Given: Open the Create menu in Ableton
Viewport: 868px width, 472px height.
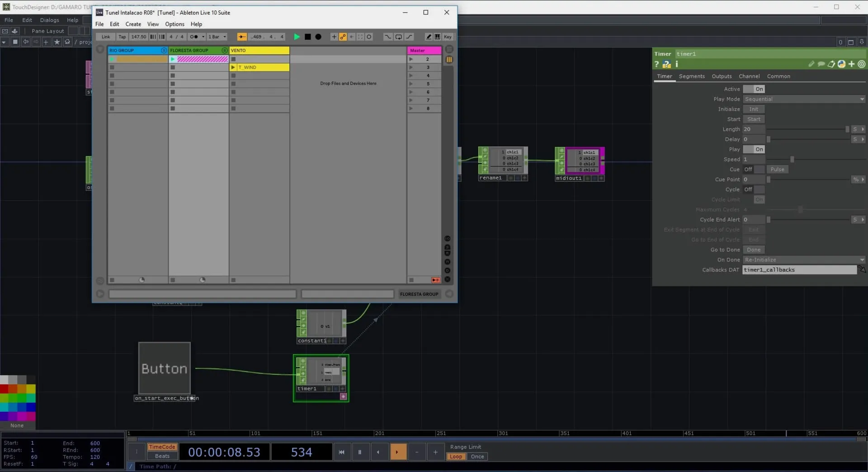Looking at the screenshot, I should pos(133,24).
